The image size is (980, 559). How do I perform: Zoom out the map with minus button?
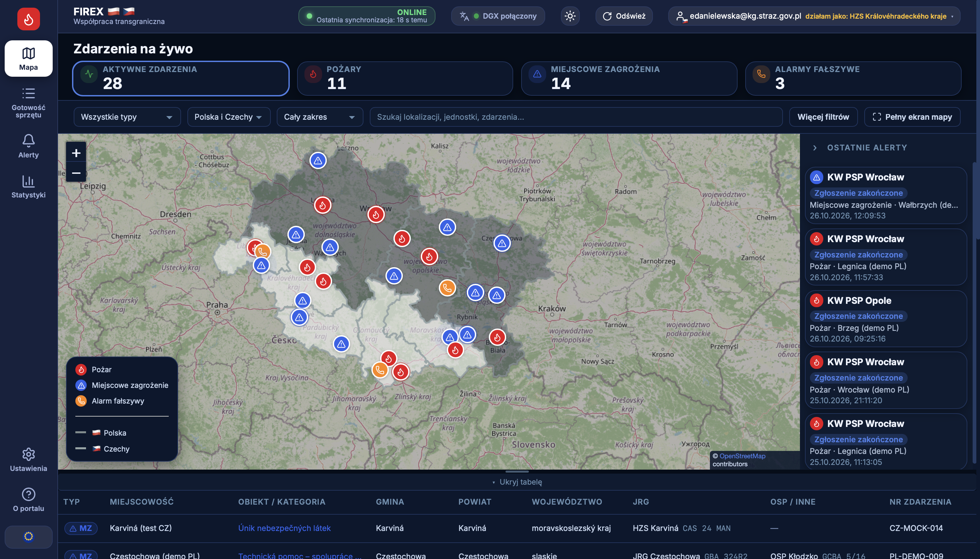tap(76, 173)
